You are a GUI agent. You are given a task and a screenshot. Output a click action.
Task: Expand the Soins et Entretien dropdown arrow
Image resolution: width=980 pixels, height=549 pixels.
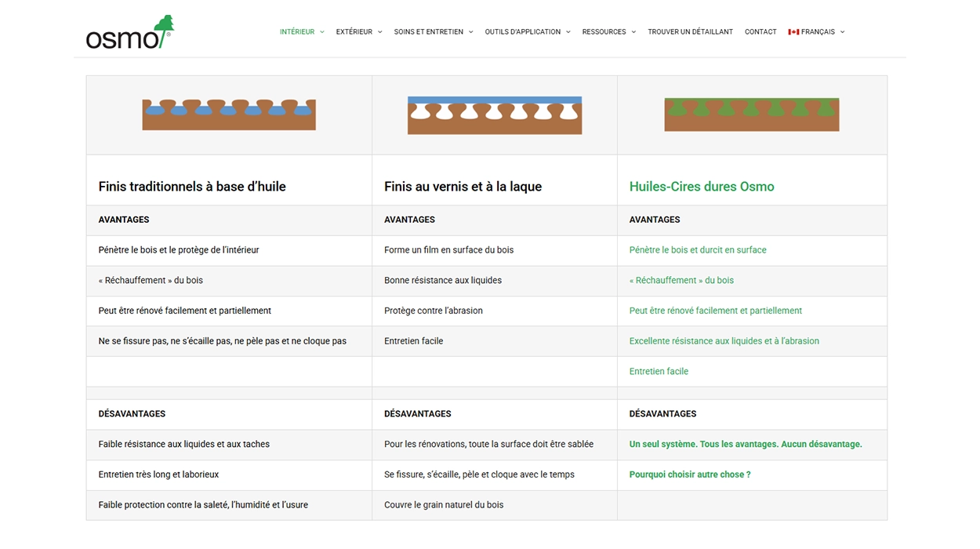pyautogui.click(x=471, y=32)
